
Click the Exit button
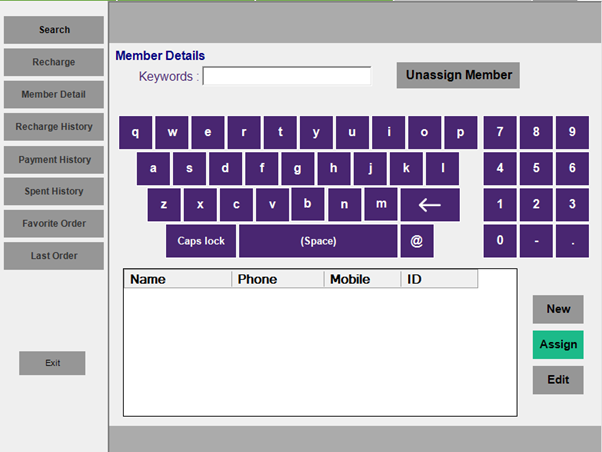tap(52, 363)
